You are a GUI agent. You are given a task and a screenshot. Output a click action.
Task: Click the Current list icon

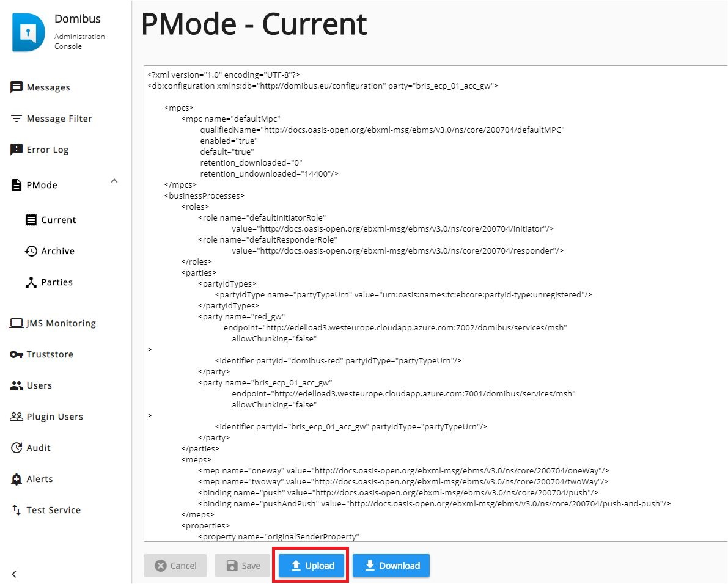pyautogui.click(x=31, y=220)
